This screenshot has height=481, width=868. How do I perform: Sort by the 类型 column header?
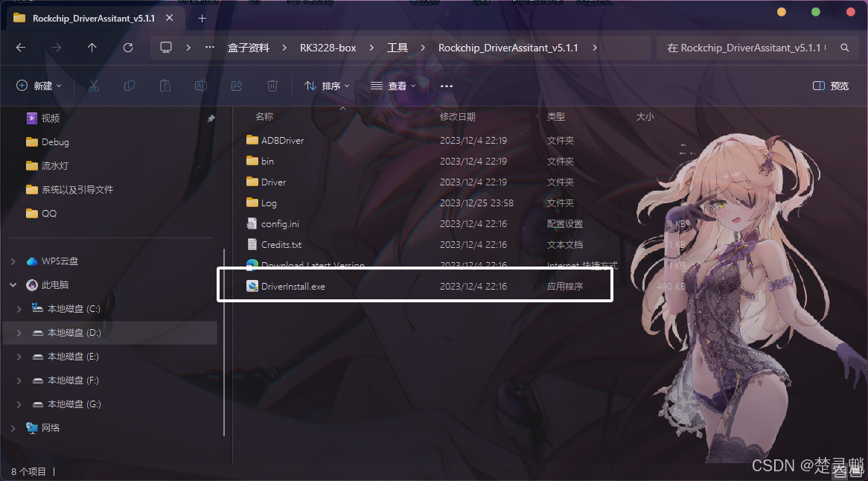point(556,117)
